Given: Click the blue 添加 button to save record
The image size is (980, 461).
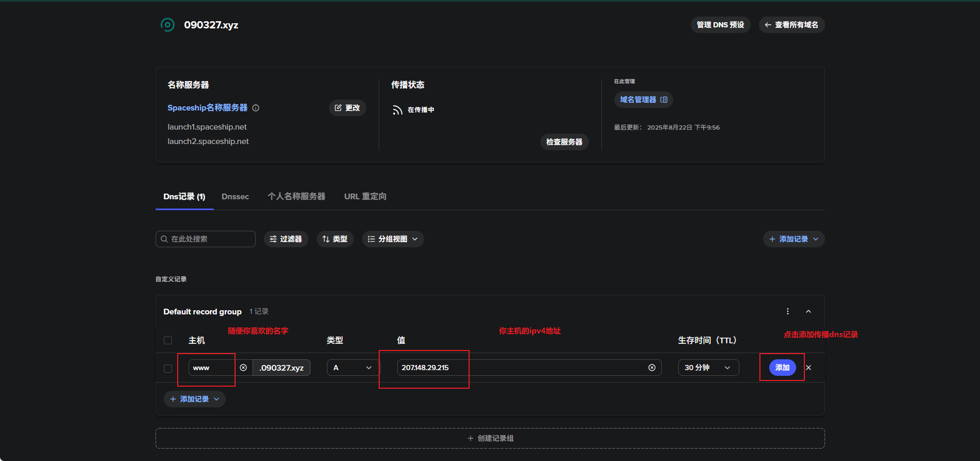Looking at the screenshot, I should (x=782, y=368).
